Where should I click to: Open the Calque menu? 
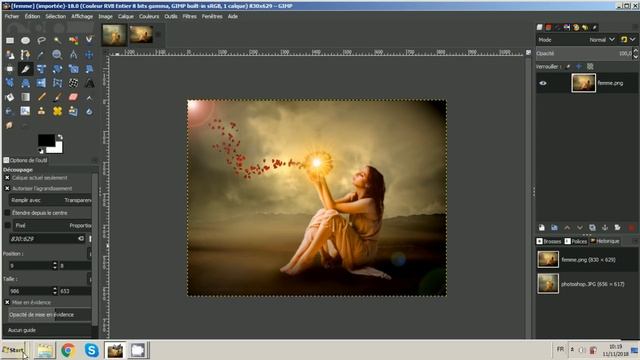pos(126,16)
